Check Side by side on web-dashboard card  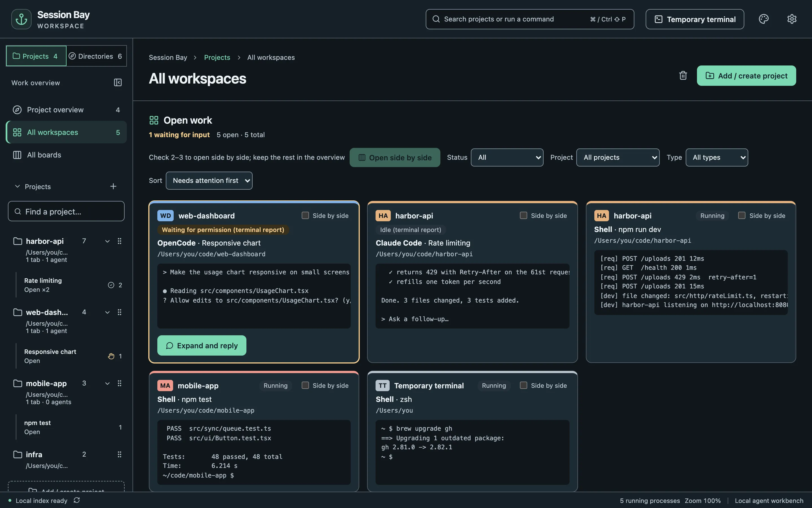(305, 215)
